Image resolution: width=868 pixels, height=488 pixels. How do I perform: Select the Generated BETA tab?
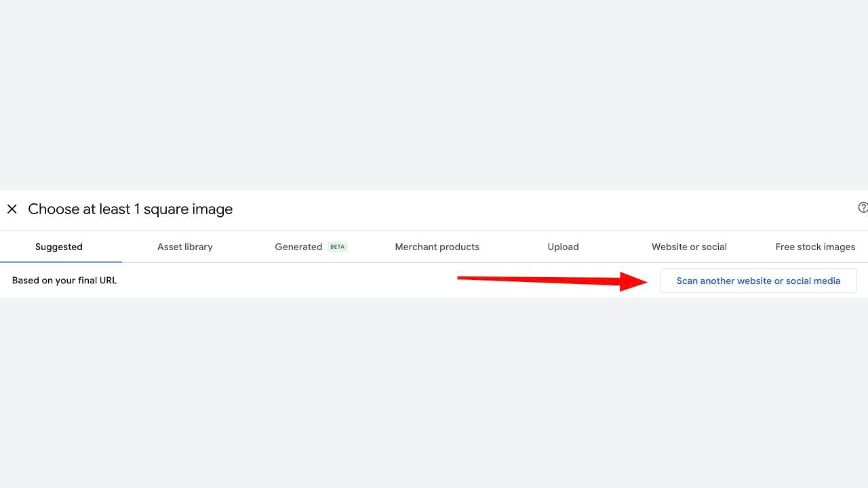tap(311, 247)
